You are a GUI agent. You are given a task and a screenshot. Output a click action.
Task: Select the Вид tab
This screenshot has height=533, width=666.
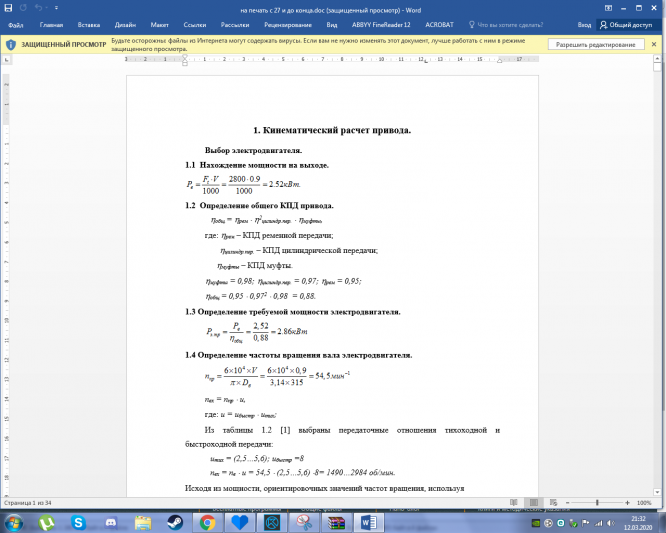tap(332, 25)
